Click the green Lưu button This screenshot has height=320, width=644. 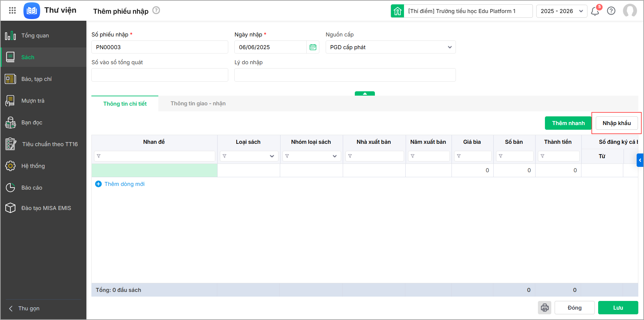click(x=618, y=308)
